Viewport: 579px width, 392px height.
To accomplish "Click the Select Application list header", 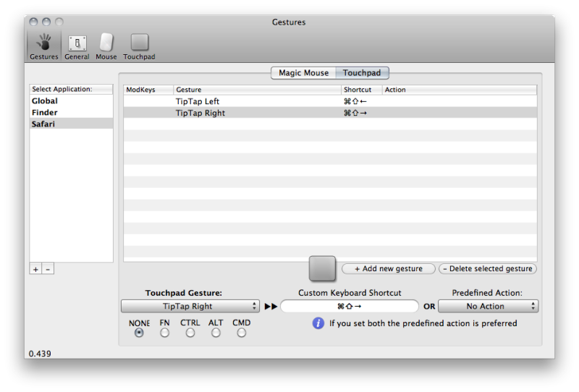I will click(71, 90).
